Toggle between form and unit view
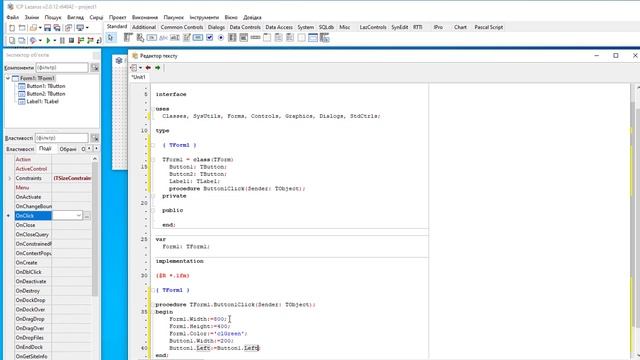Screen dimensions: 640x360 (x=69, y=28)
